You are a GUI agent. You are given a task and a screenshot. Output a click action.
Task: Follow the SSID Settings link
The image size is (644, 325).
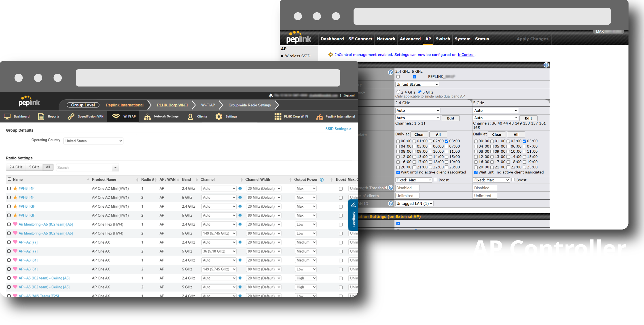(x=338, y=129)
